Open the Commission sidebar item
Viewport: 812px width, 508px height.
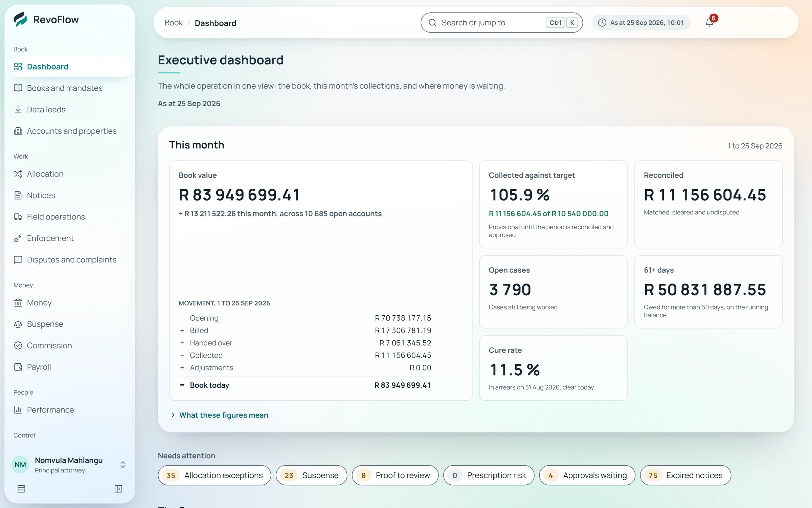tap(71, 345)
